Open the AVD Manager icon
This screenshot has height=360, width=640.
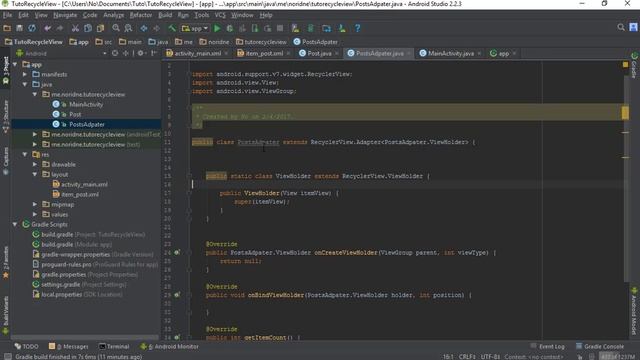click(296, 28)
